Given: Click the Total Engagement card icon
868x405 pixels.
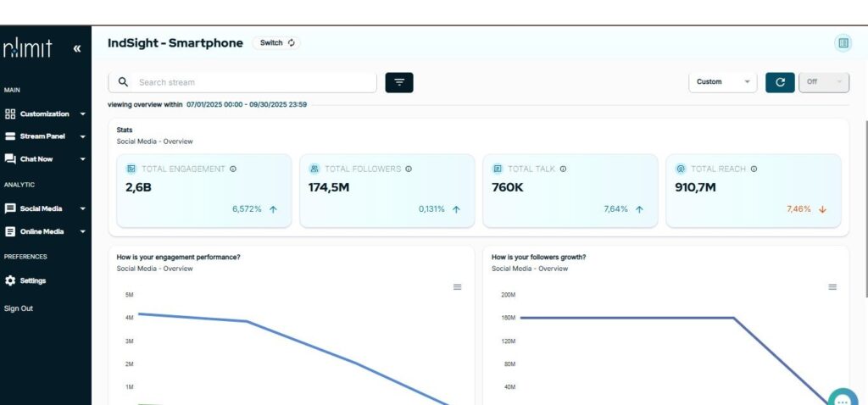Looking at the screenshot, I should (131, 169).
